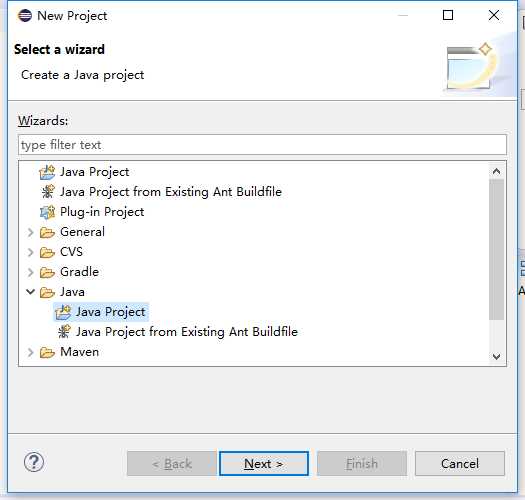Click the Gradle folder icon
This screenshot has width=525, height=500.
pos(47,272)
